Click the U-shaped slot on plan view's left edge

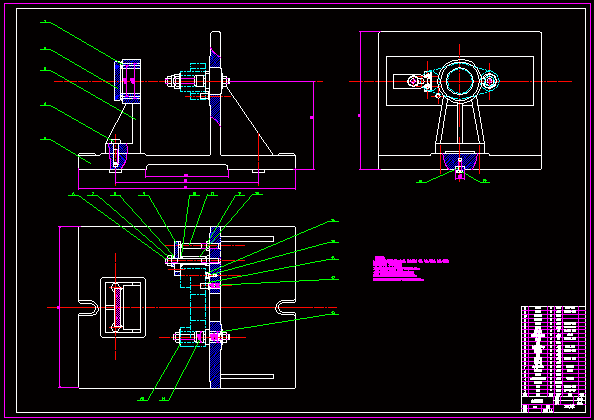coord(88,308)
